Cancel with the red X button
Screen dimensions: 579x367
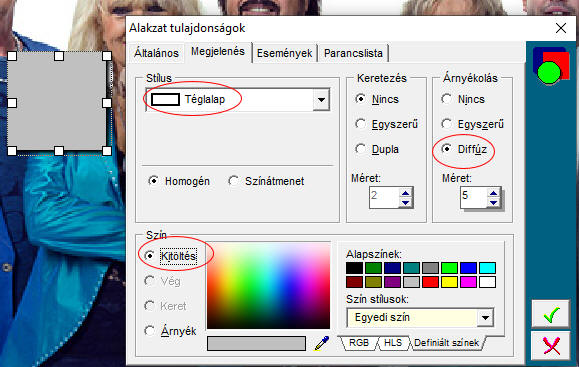pyautogui.click(x=551, y=346)
